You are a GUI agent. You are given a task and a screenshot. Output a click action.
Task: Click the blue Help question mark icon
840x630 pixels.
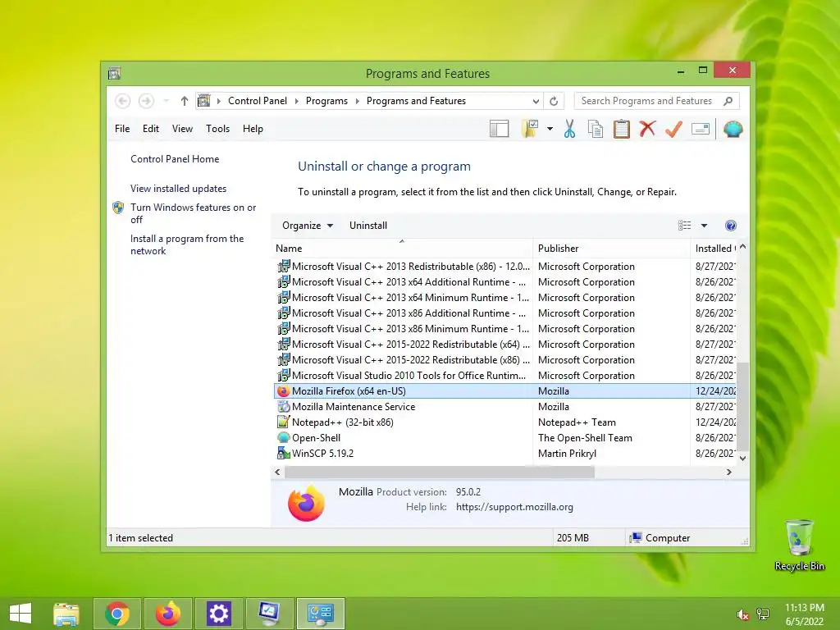tap(731, 226)
